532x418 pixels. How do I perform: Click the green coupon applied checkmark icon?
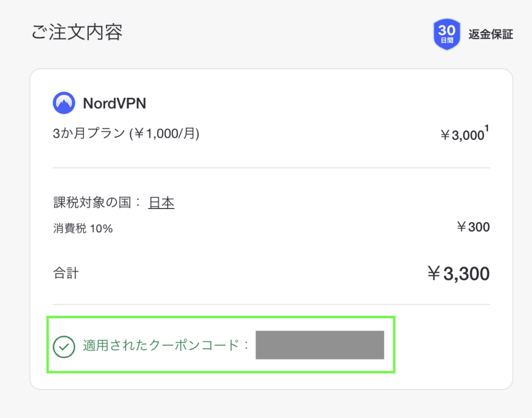64,346
